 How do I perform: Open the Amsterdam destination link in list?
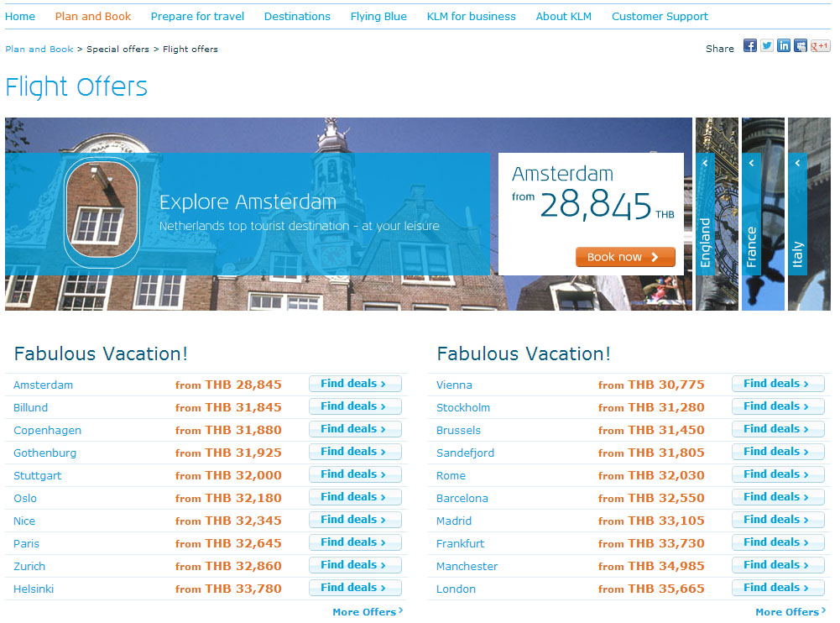click(43, 385)
